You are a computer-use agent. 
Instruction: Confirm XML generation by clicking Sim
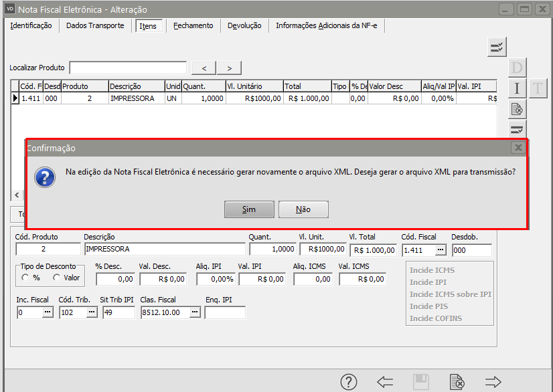pos(249,209)
